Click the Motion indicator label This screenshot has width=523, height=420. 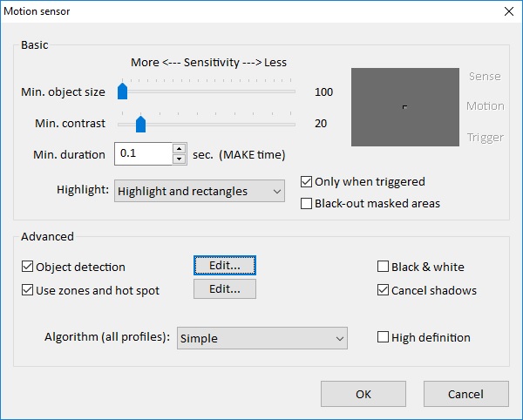point(486,106)
